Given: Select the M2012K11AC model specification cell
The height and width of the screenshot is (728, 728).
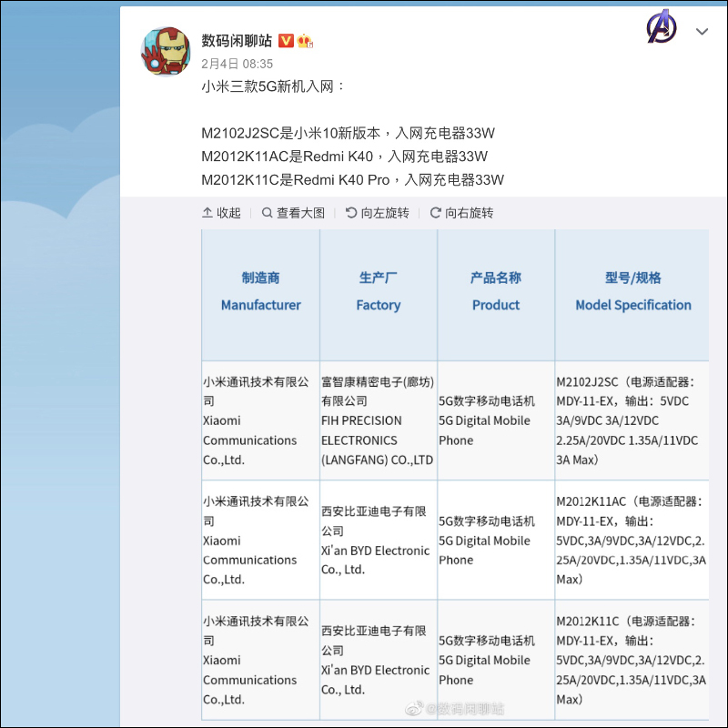Looking at the screenshot, I should point(632,540).
